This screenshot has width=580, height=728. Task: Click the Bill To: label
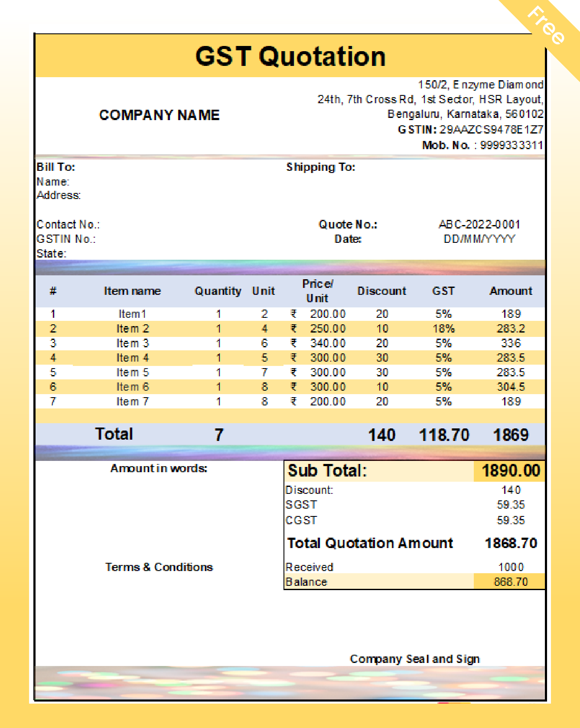pos(56,167)
